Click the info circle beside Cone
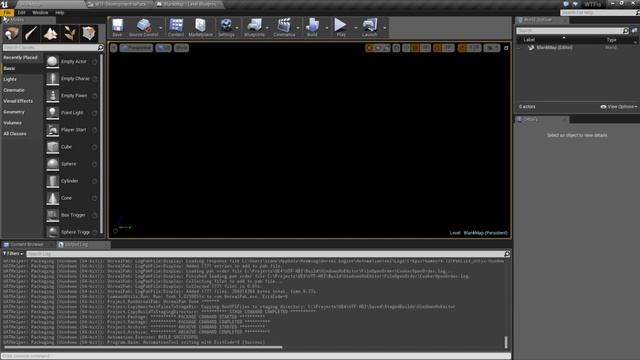 [x=95, y=198]
